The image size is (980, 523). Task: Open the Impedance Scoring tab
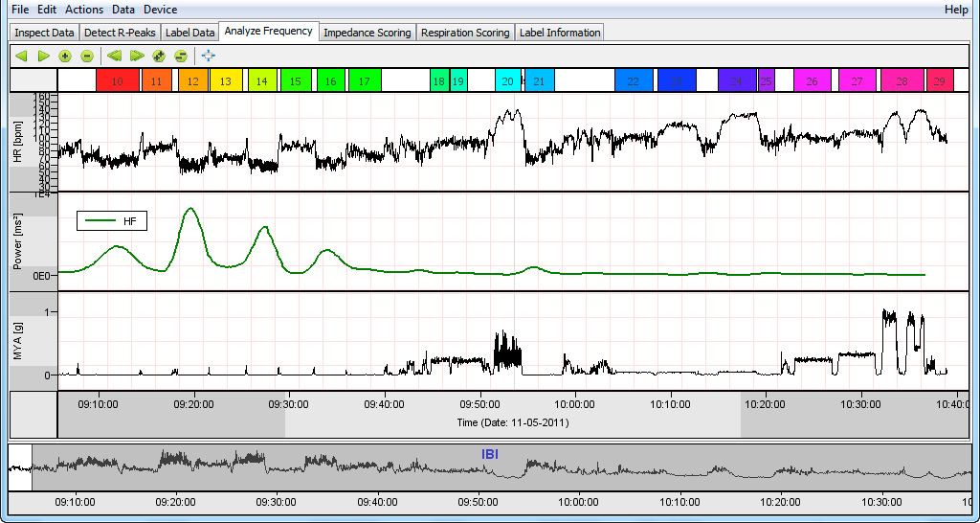[367, 33]
